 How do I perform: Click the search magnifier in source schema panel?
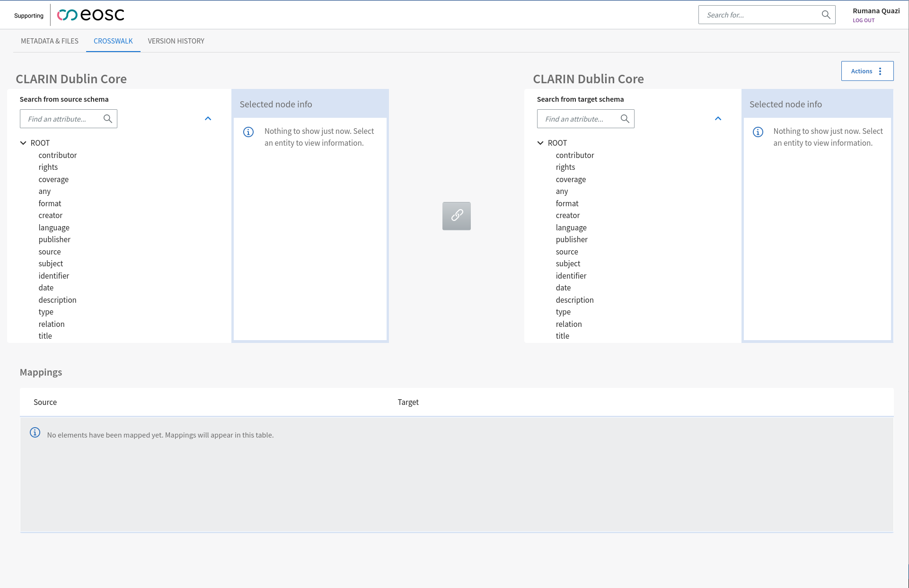point(108,119)
